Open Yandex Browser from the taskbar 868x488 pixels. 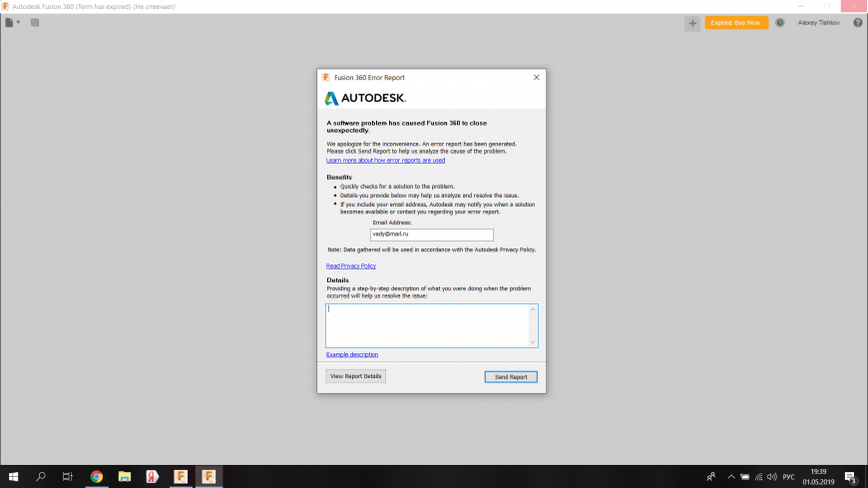153,476
